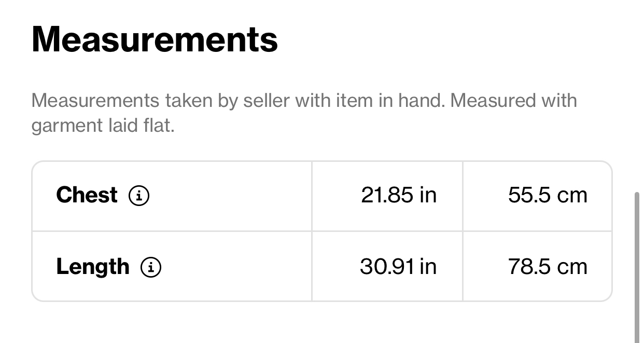Click the 30.91 length inches value
644x343 pixels.
[x=387, y=267]
